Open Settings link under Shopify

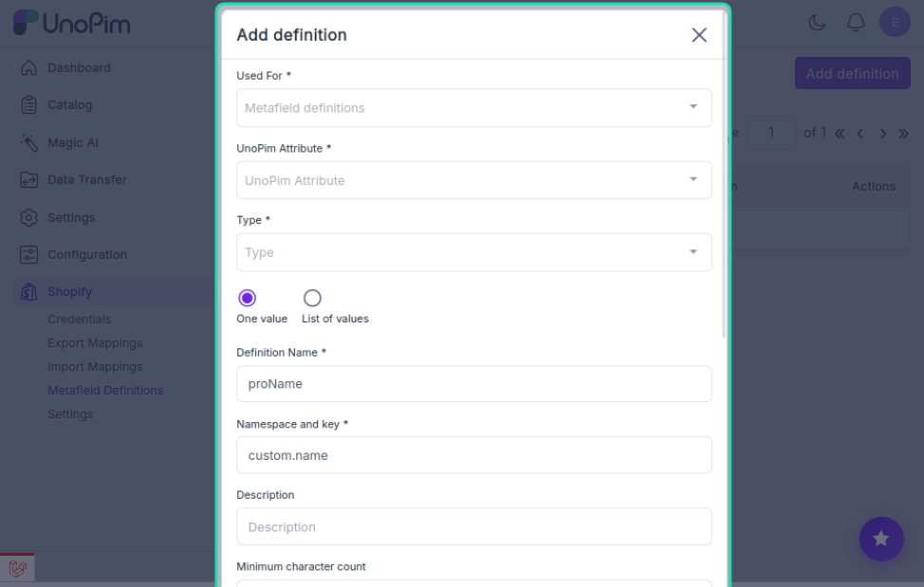tap(70, 413)
